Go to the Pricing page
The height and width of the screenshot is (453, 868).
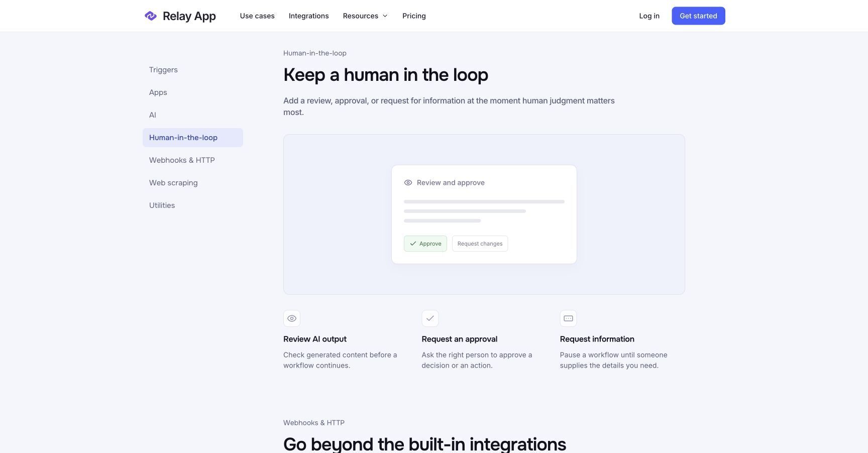[414, 16]
